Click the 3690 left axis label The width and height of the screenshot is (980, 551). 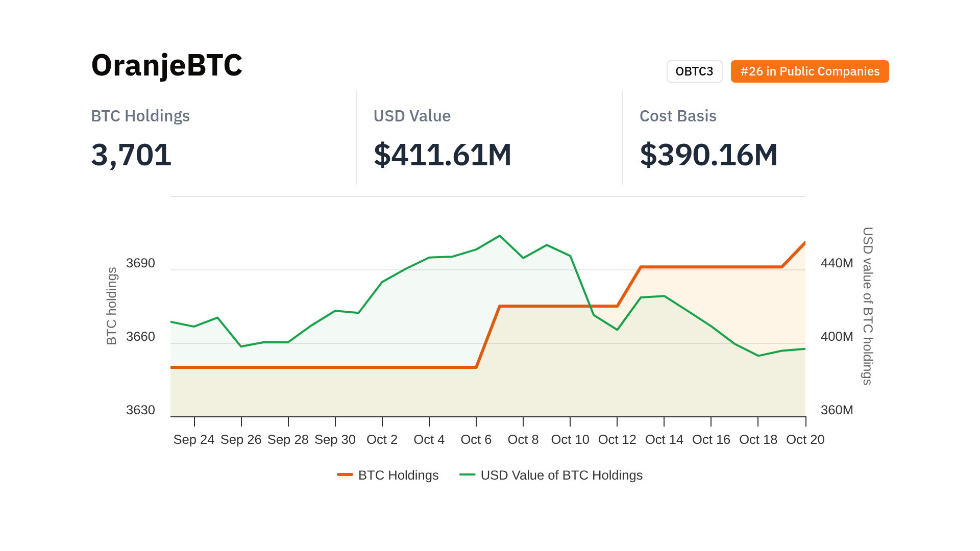click(140, 263)
